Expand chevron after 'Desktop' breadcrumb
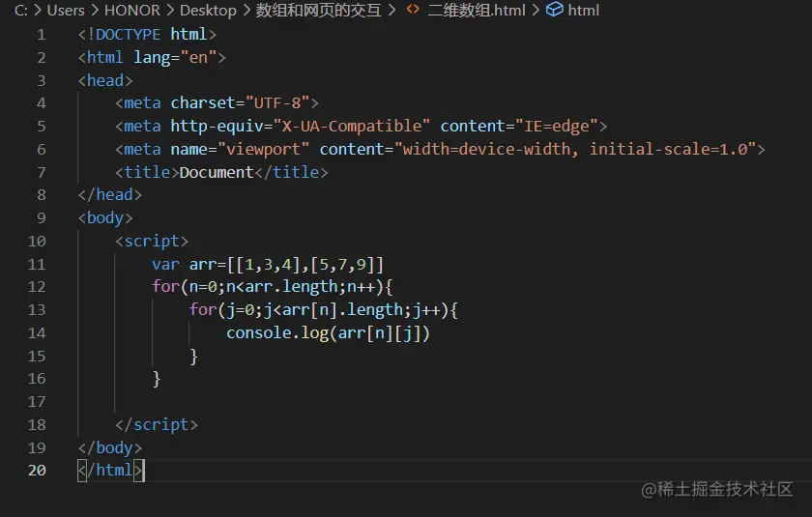 (246, 10)
